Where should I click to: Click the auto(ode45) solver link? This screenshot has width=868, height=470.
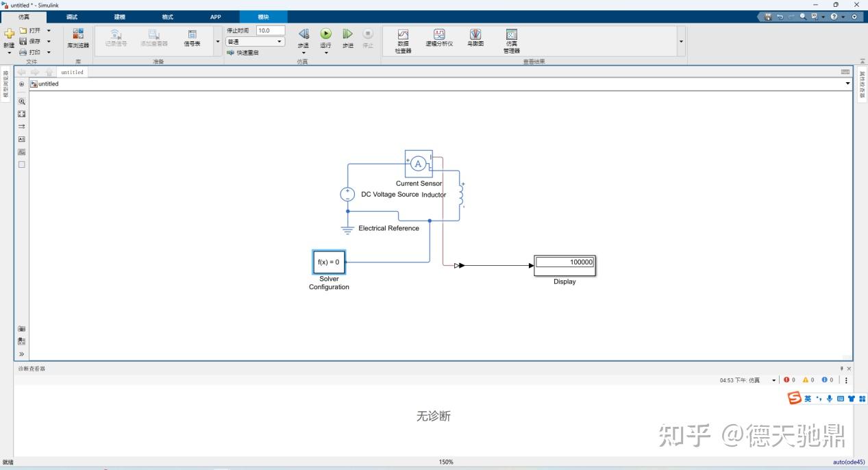click(847, 461)
